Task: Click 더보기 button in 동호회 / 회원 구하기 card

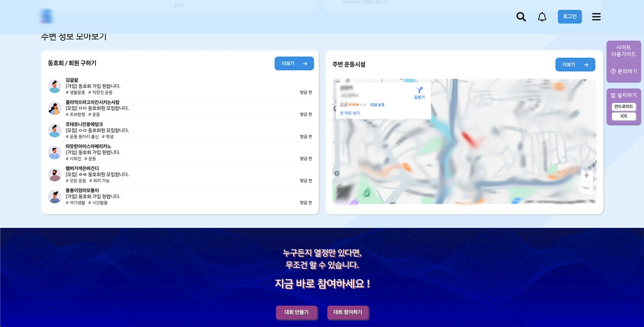Action: point(294,64)
